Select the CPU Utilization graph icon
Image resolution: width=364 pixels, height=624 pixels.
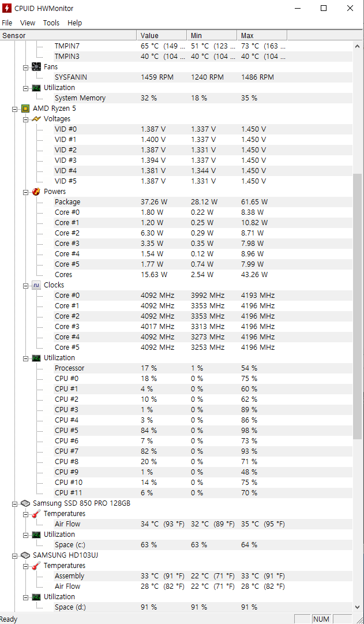(x=37, y=357)
